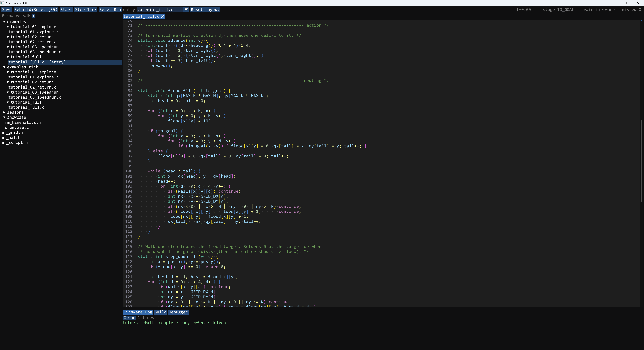Click the t=0.00 s time readout
The width and height of the screenshot is (644, 350).
click(x=526, y=10)
